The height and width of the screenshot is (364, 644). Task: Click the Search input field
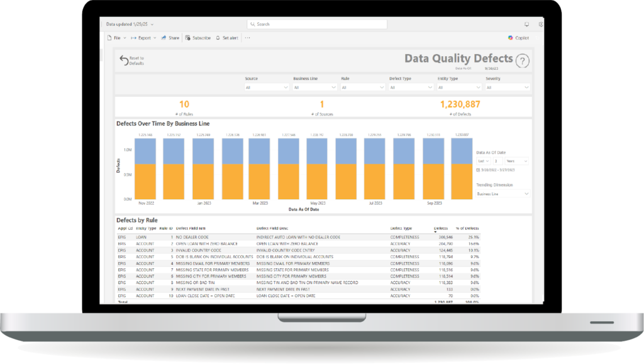click(316, 24)
